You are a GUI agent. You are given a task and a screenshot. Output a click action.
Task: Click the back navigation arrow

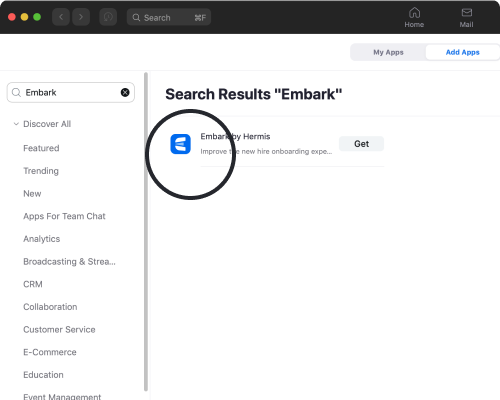click(61, 17)
